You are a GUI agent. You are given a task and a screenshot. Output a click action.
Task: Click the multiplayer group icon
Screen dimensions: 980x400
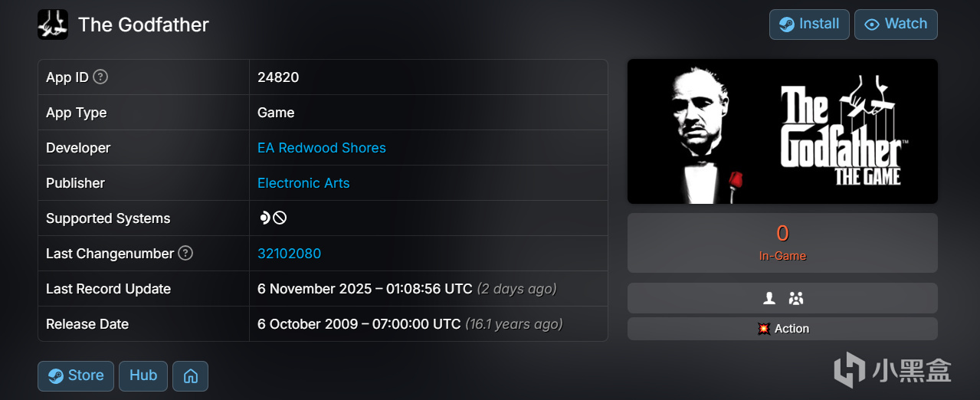pos(795,299)
